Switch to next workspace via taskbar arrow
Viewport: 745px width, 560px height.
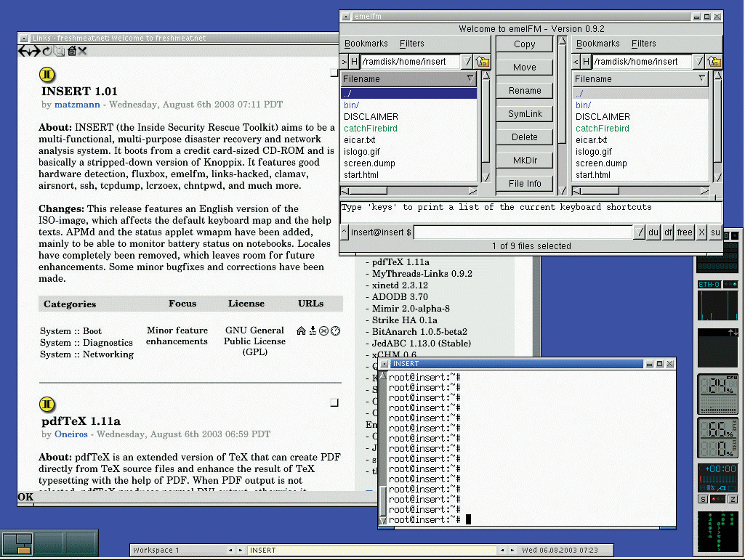[x=240, y=550]
